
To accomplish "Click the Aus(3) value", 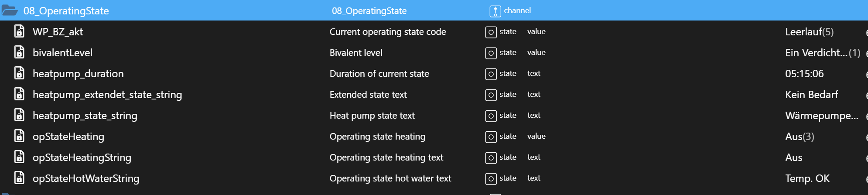I will click(800, 137).
